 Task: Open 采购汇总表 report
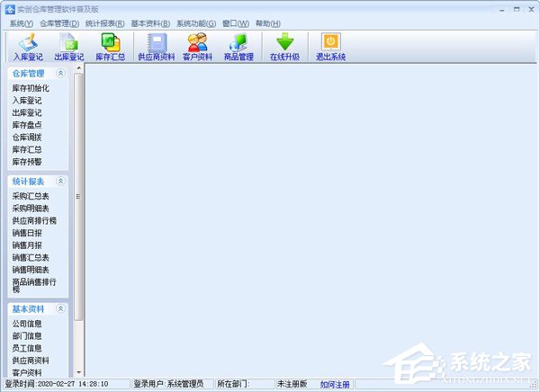[31, 196]
